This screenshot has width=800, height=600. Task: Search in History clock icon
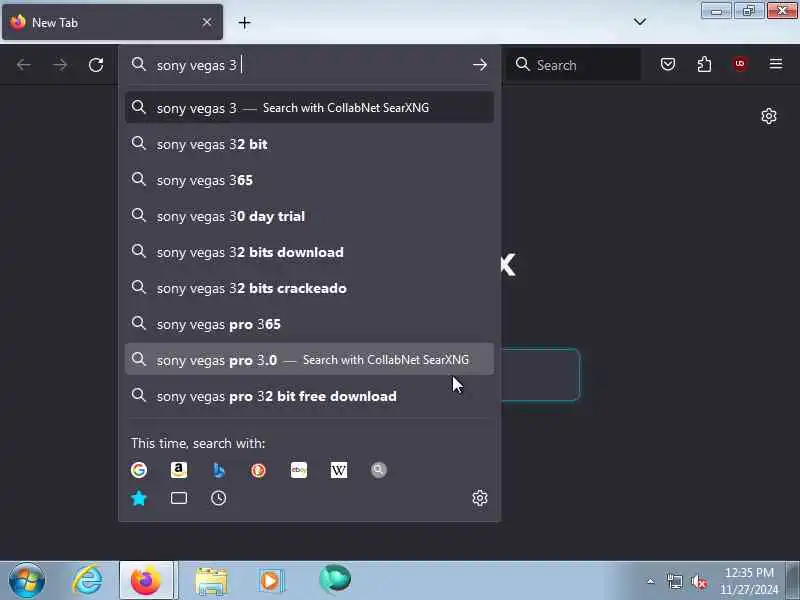tap(218, 498)
